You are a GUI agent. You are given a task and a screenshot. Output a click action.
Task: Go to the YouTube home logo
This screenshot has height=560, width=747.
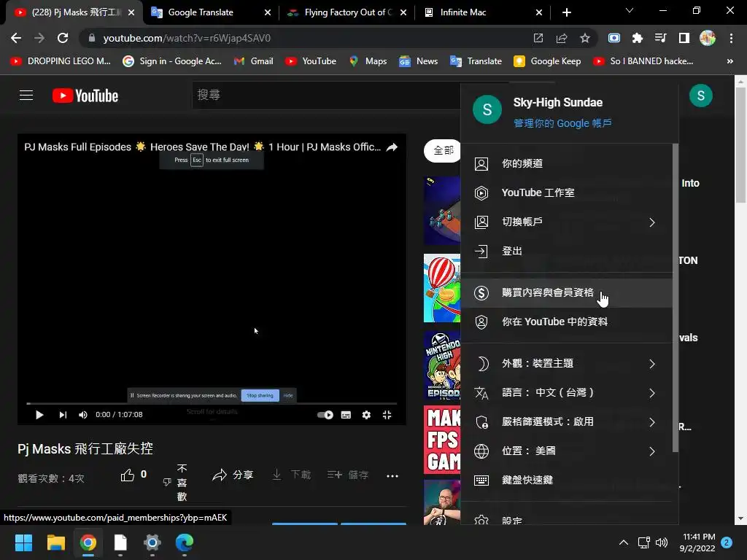(85, 96)
